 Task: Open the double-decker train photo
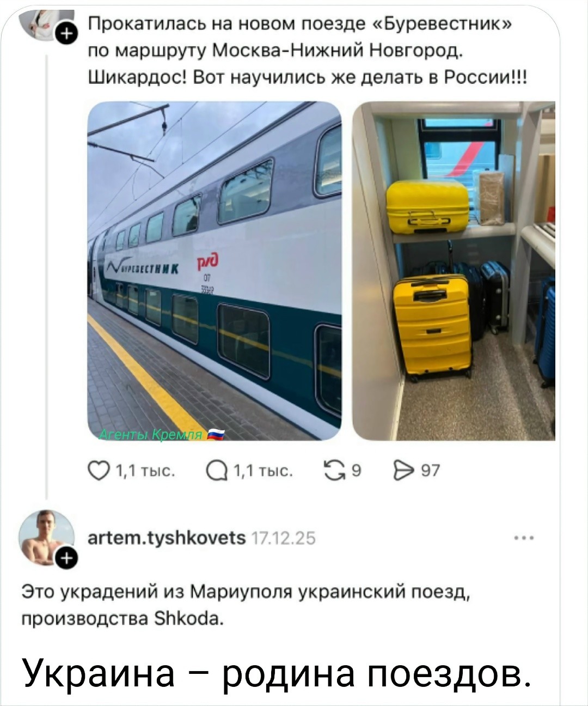point(214,271)
